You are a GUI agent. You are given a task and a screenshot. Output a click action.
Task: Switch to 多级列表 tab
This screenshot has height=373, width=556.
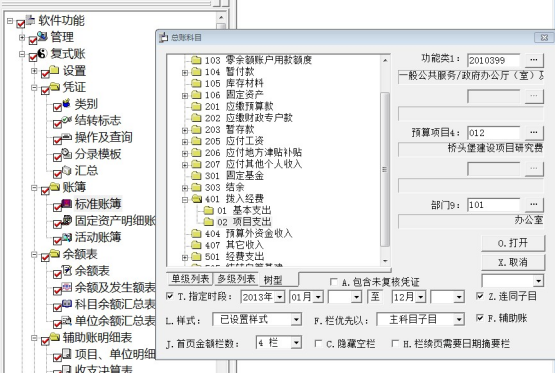(236, 279)
